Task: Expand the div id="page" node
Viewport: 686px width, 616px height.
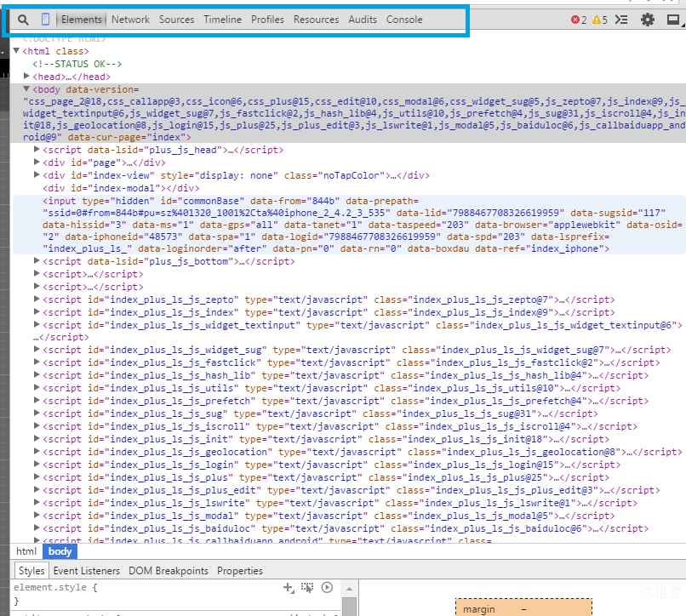Action: click(37, 162)
